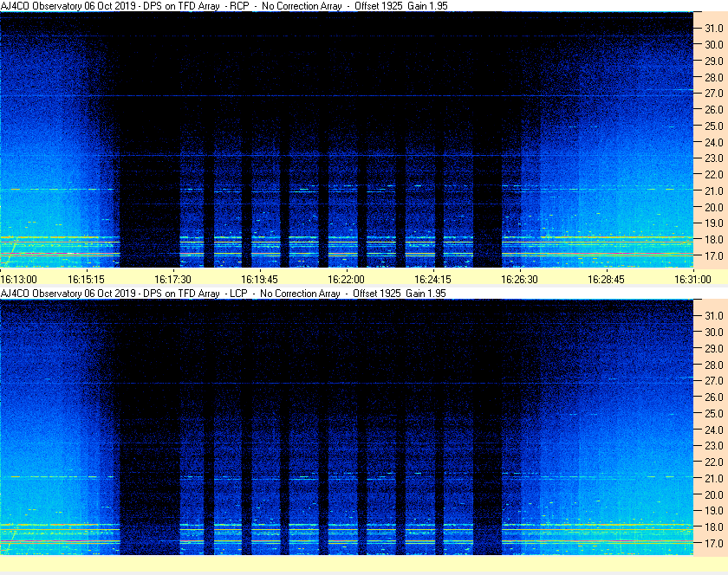Pick the 21.0 frequency label on LCP plot
The image size is (728, 575).
pyautogui.click(x=714, y=478)
